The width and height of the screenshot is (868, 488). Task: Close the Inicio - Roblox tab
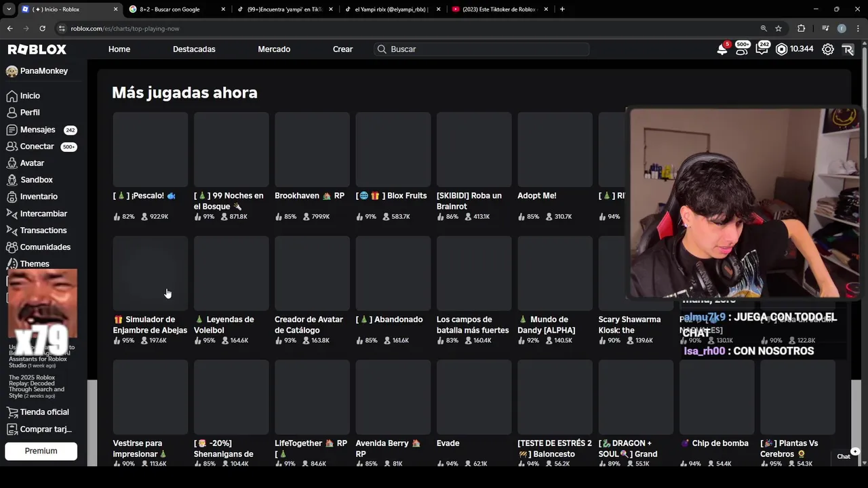click(x=115, y=9)
